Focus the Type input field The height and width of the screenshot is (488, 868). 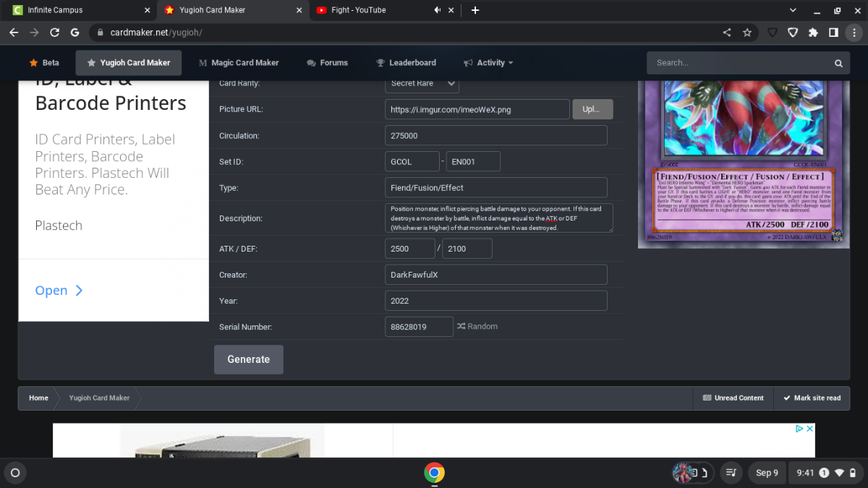click(496, 188)
